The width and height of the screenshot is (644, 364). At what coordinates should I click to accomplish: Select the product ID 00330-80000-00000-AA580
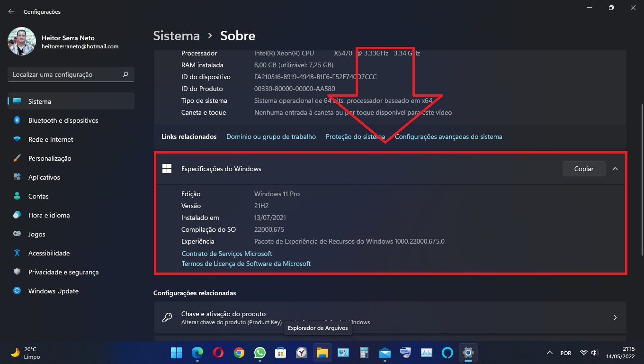point(295,89)
